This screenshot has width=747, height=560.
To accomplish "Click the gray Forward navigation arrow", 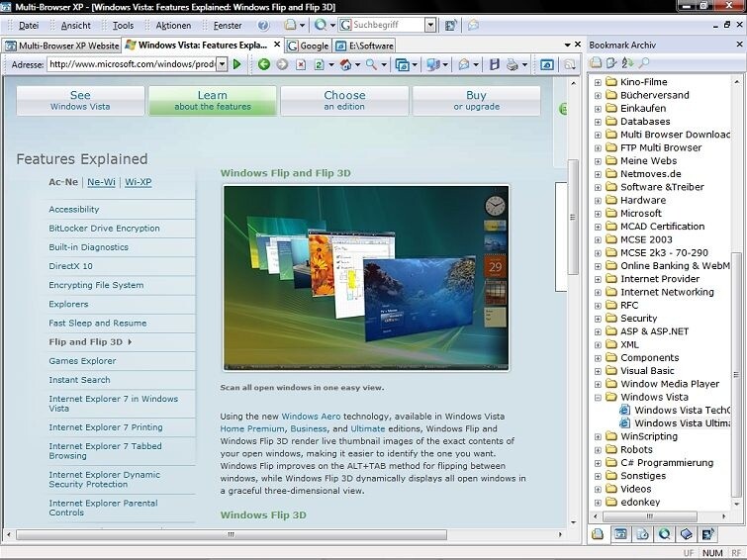I will [x=282, y=64].
